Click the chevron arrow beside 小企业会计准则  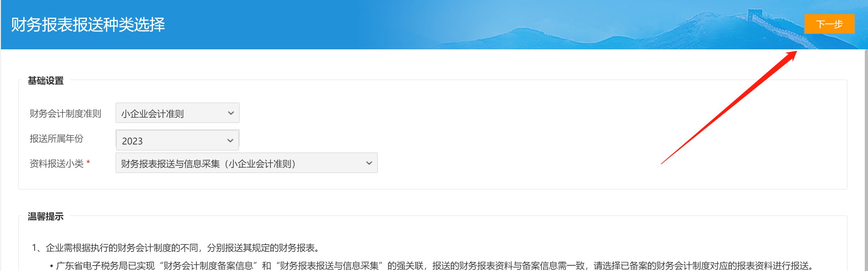[231, 113]
